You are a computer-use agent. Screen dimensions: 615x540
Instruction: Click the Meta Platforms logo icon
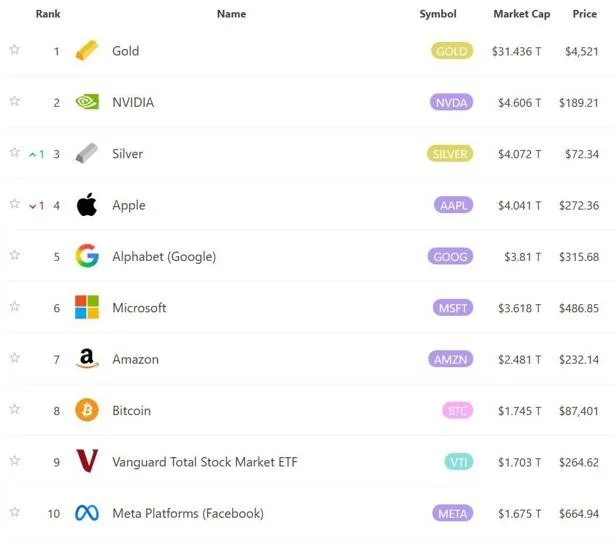(87, 513)
